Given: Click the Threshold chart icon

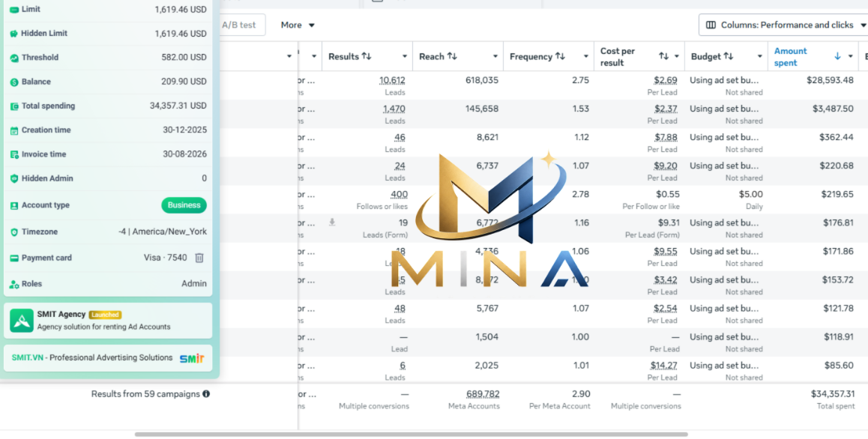Looking at the screenshot, I should coord(14,58).
